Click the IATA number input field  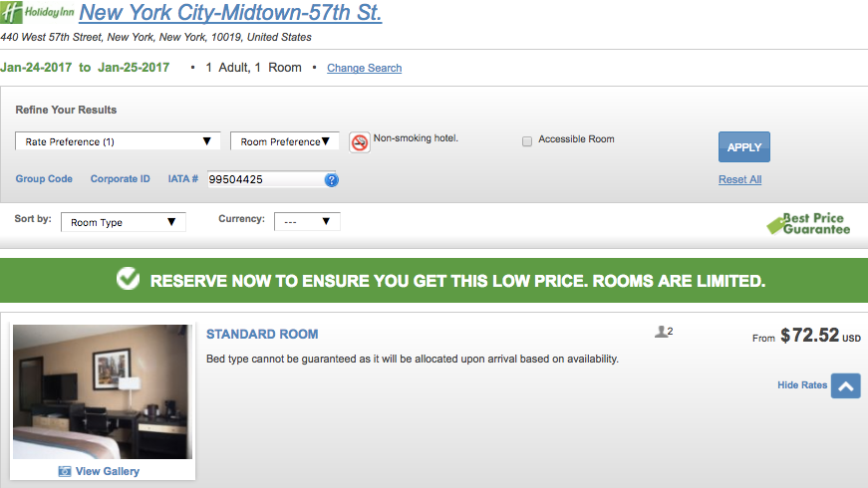265,179
